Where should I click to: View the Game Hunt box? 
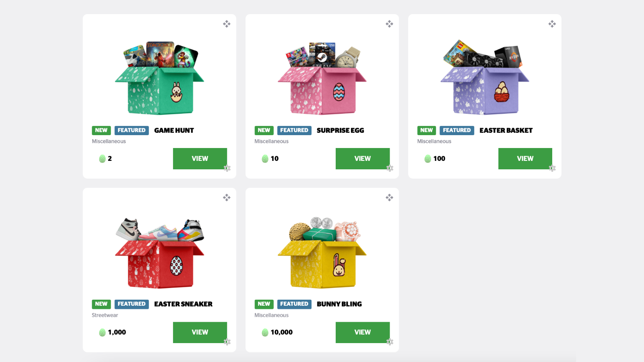point(200,158)
